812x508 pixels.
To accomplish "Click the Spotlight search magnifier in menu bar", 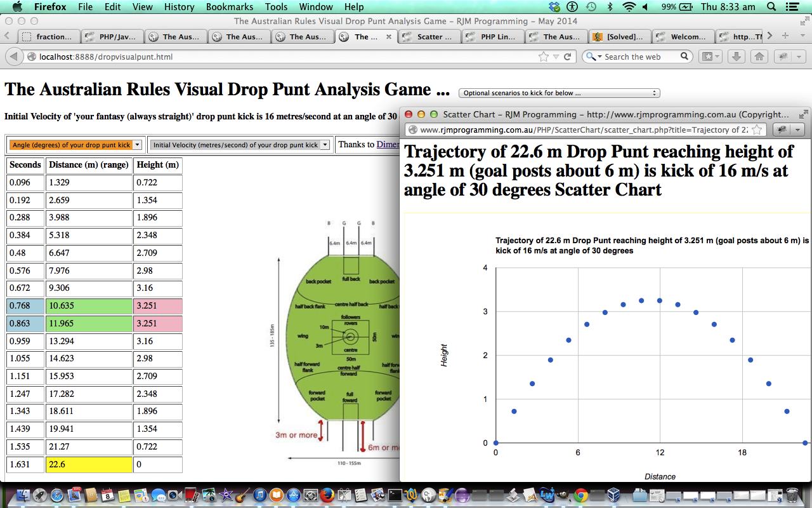I will coord(771,7).
